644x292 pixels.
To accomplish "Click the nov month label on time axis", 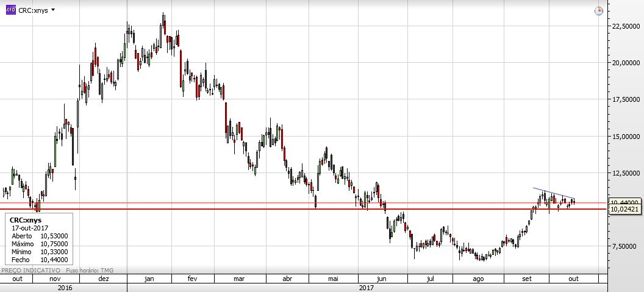I will 55,279.
